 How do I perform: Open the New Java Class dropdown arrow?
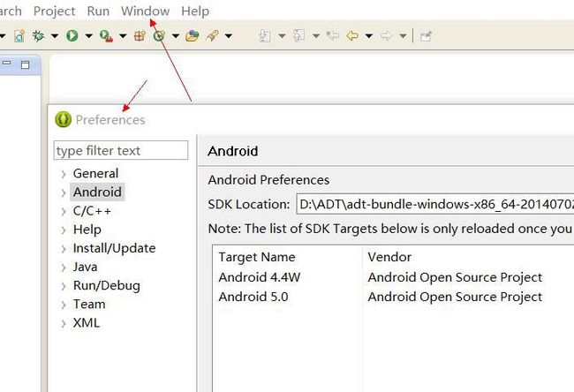pos(176,36)
